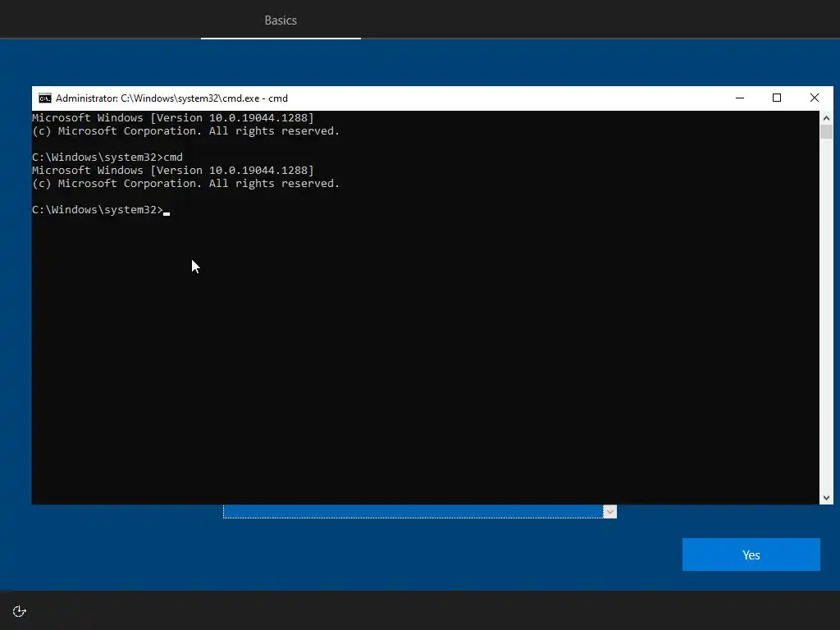
Task: Click the scrollbar down arrow in cmd window
Action: point(826,498)
